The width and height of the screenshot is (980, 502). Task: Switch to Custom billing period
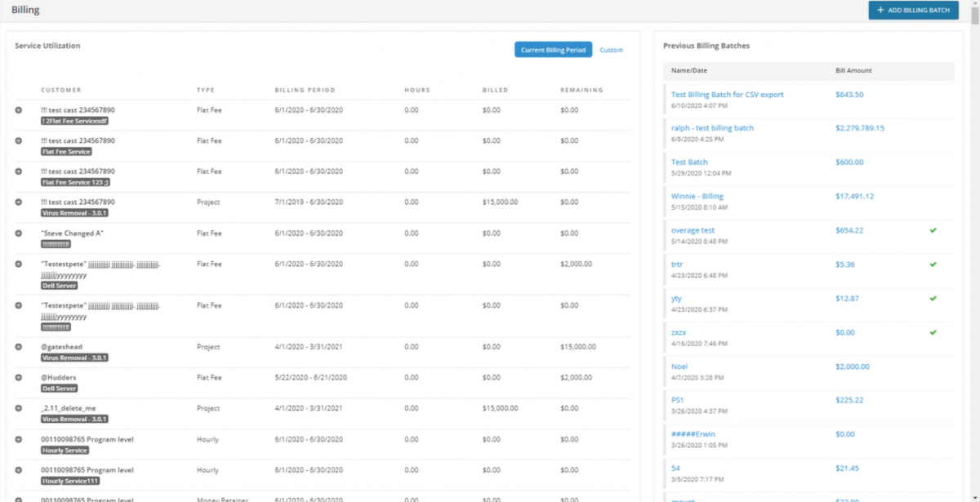click(611, 50)
